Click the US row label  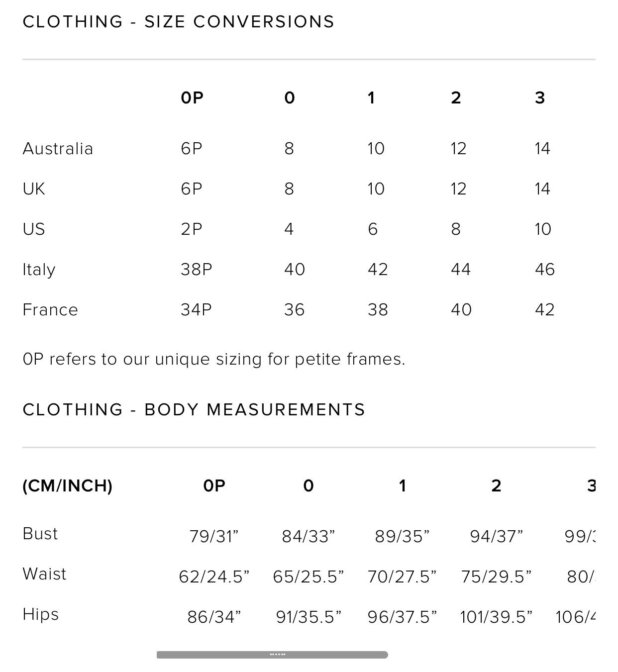[34, 229]
